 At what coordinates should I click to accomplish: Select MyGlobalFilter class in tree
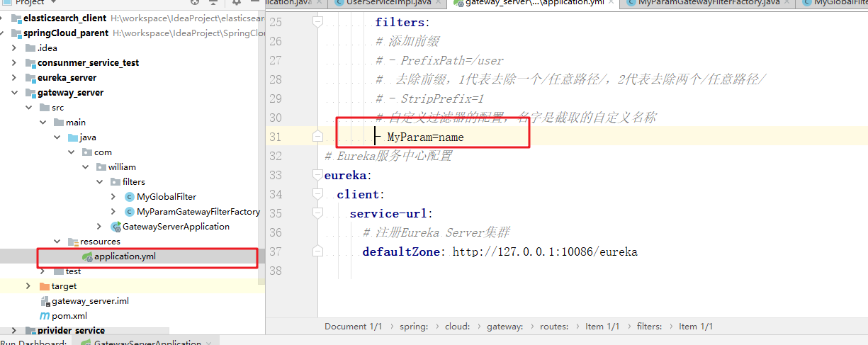[167, 197]
